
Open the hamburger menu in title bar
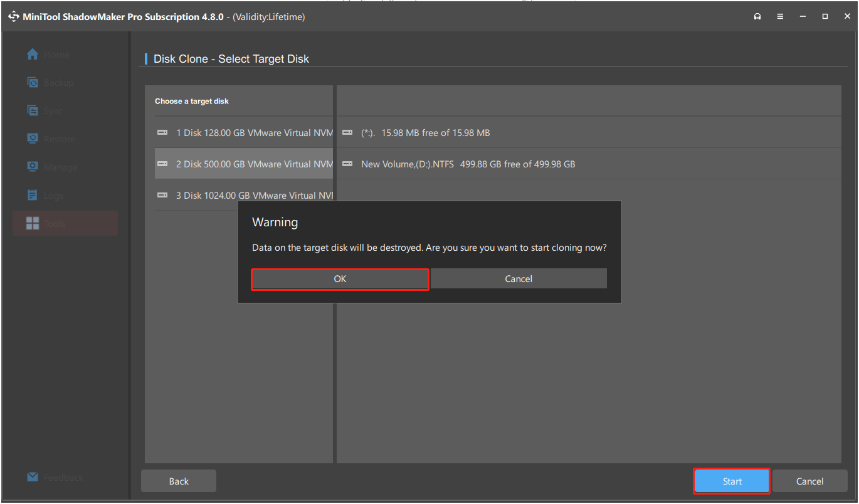point(780,16)
